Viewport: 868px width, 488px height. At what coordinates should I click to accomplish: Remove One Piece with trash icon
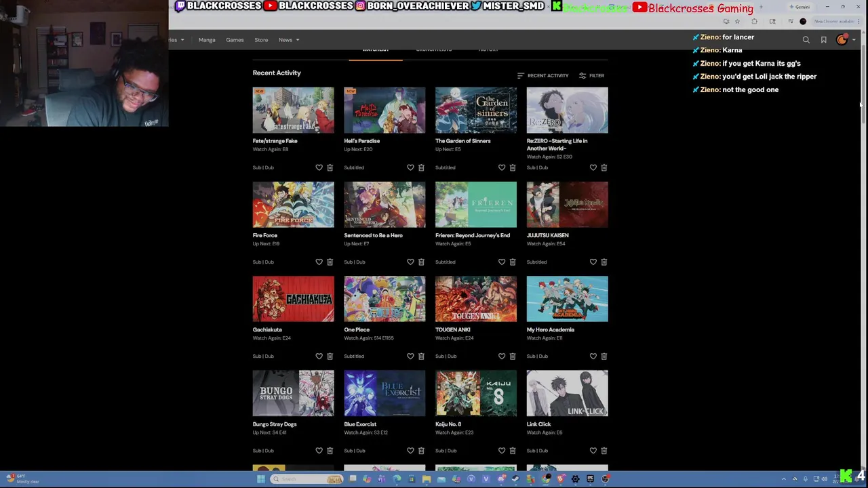[421, 356]
